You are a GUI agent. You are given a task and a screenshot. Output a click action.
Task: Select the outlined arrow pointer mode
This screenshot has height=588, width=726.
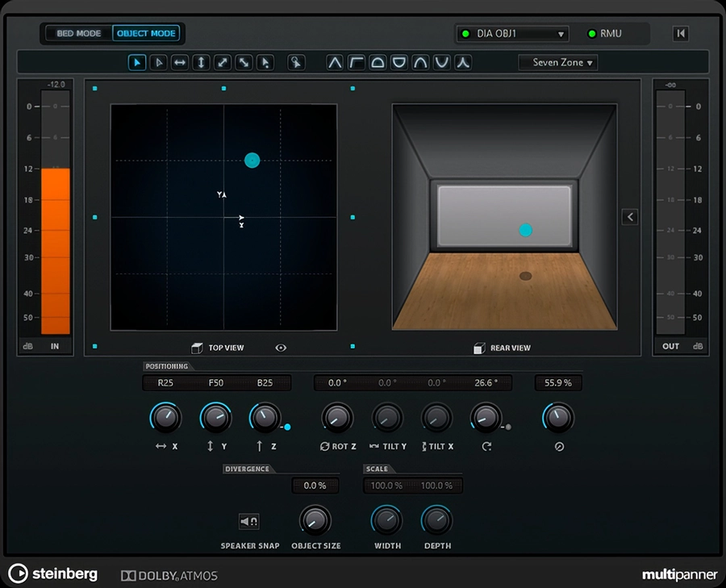click(158, 62)
